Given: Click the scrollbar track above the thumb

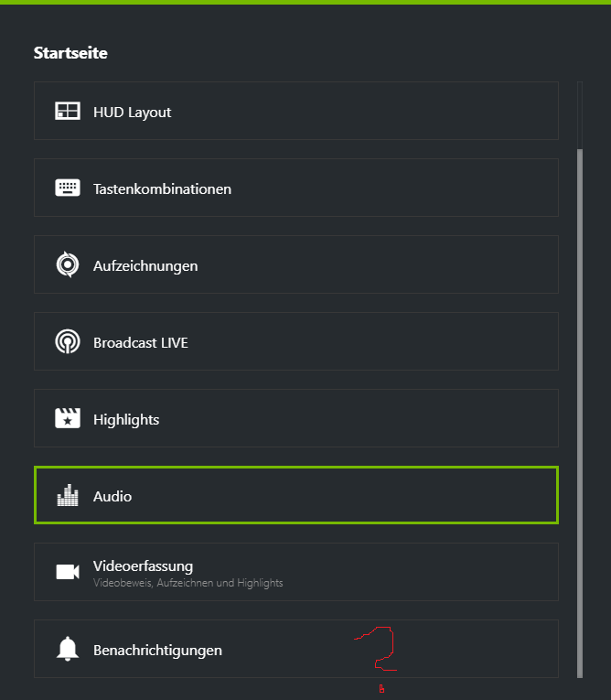Looking at the screenshot, I should pos(580,115).
